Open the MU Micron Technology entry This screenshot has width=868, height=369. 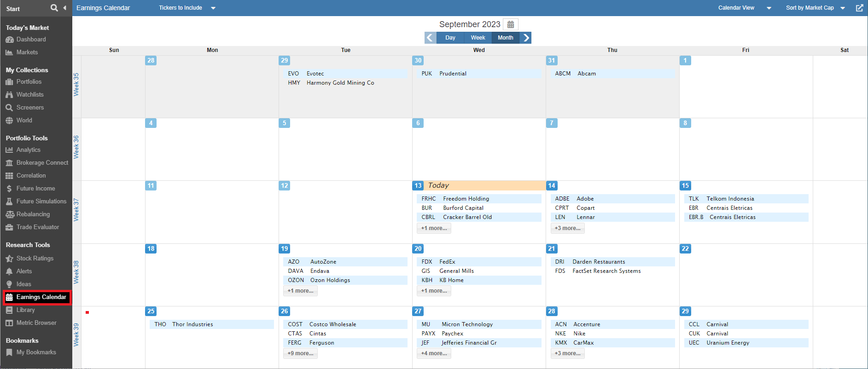(x=479, y=324)
